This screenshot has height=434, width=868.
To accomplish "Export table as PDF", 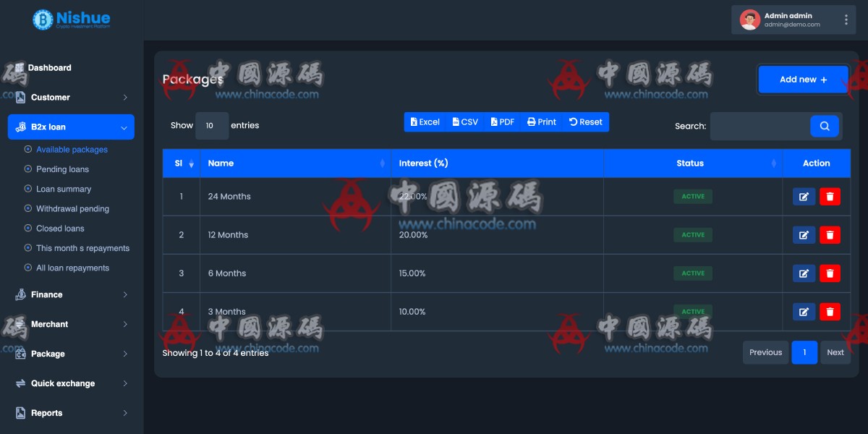I will [503, 122].
